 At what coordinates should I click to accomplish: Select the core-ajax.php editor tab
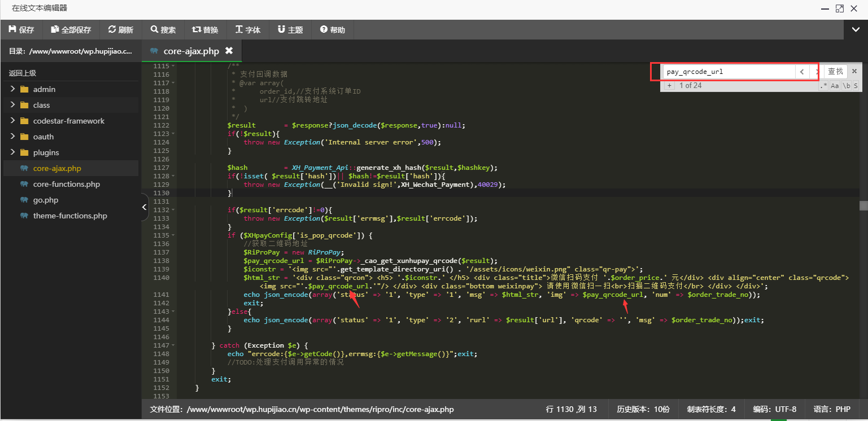[191, 51]
